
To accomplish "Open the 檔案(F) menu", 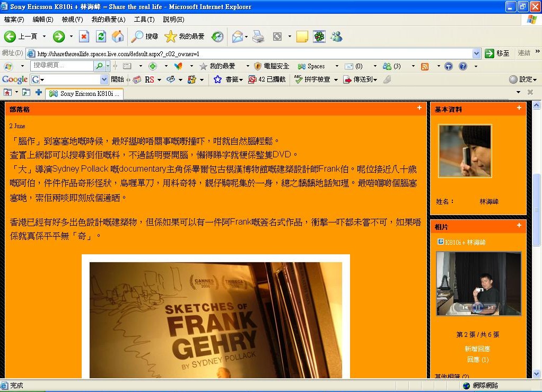I will [x=14, y=20].
